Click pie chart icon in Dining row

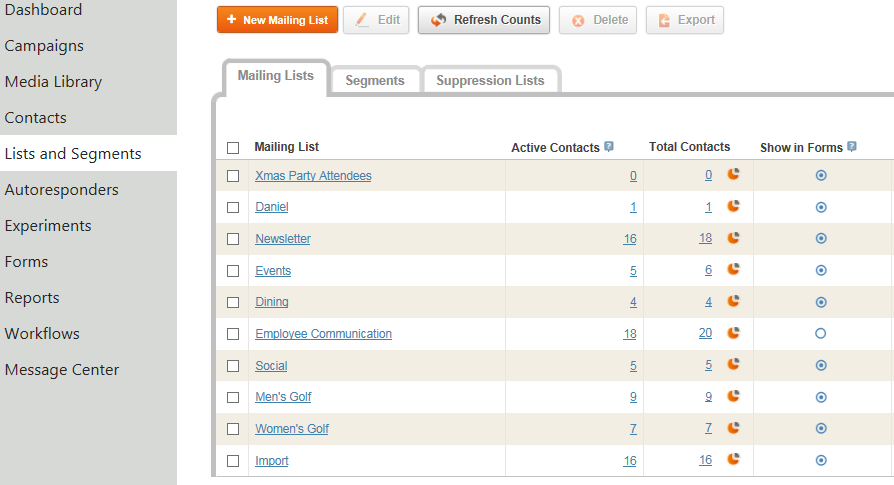(x=733, y=301)
